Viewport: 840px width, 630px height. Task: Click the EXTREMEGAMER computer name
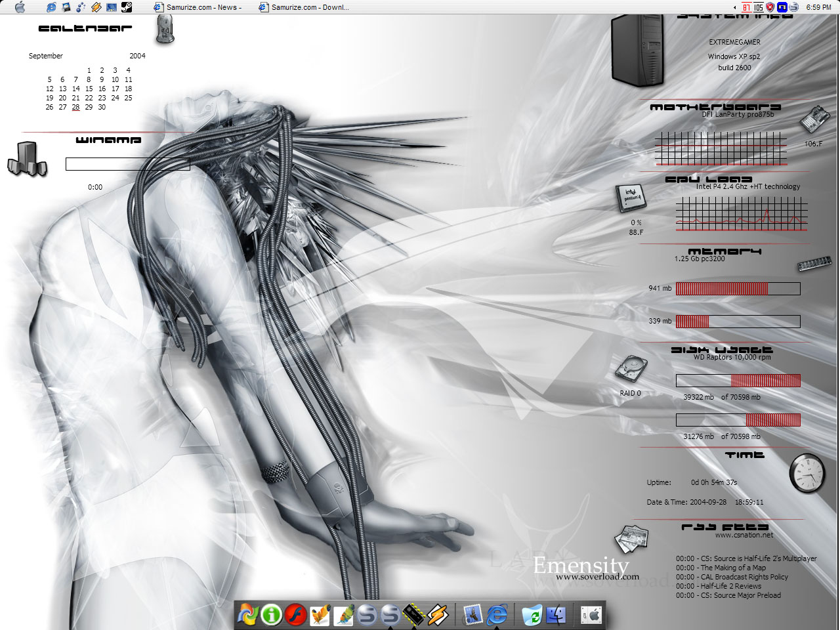tap(734, 42)
